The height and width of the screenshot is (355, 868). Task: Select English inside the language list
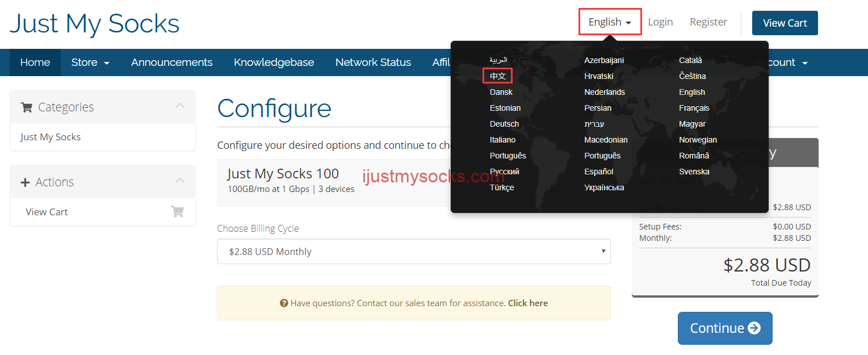coord(692,92)
